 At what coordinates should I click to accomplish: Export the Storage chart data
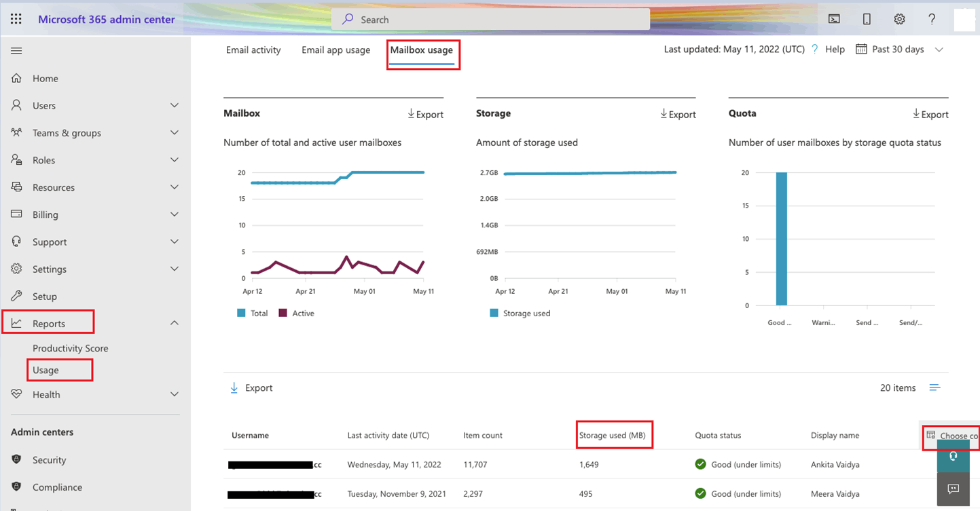pos(678,114)
